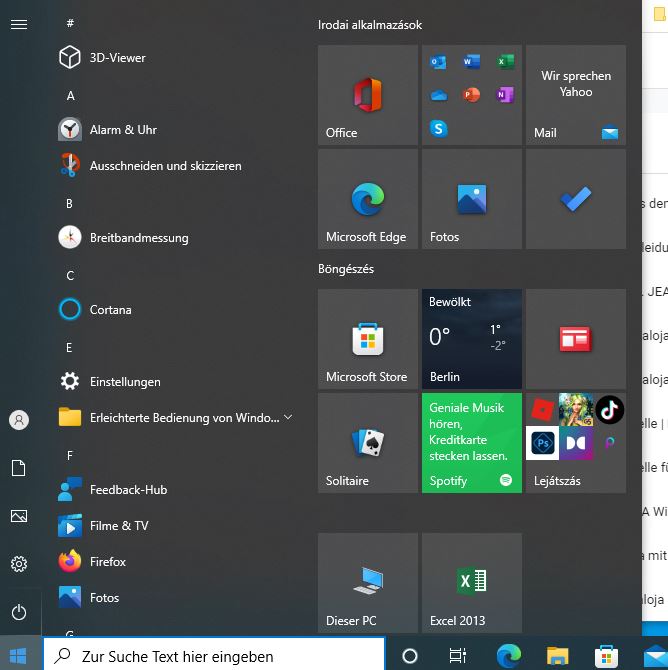Open File Explorer from the taskbar

[557, 655]
